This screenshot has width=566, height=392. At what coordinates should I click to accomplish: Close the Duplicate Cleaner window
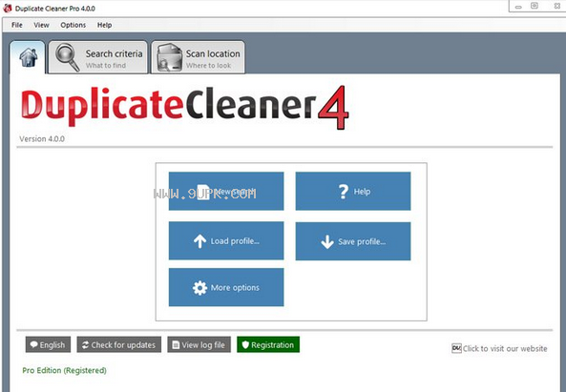click(557, 6)
